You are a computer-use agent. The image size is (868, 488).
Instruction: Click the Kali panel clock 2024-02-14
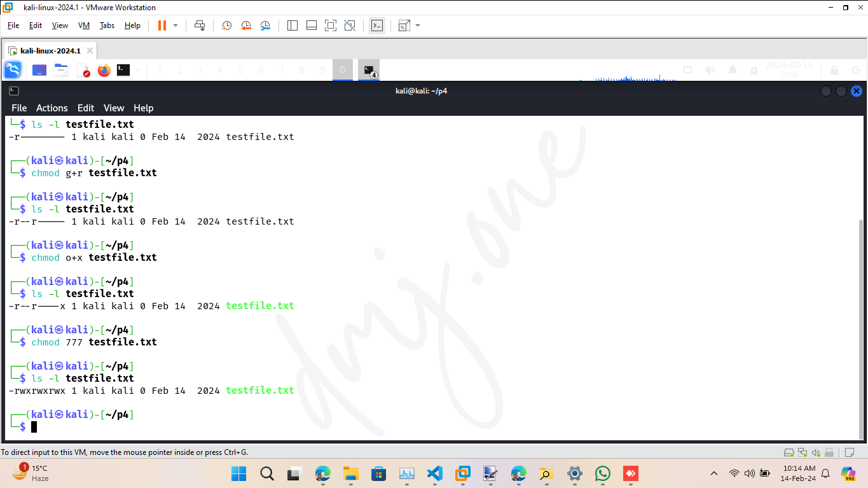pos(789,69)
